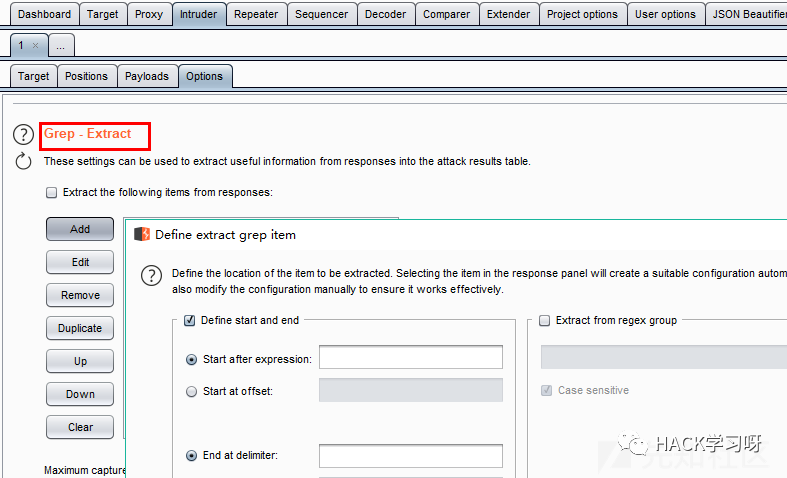Toggle the Case sensitive checkbox
The width and height of the screenshot is (787, 478).
point(547,390)
